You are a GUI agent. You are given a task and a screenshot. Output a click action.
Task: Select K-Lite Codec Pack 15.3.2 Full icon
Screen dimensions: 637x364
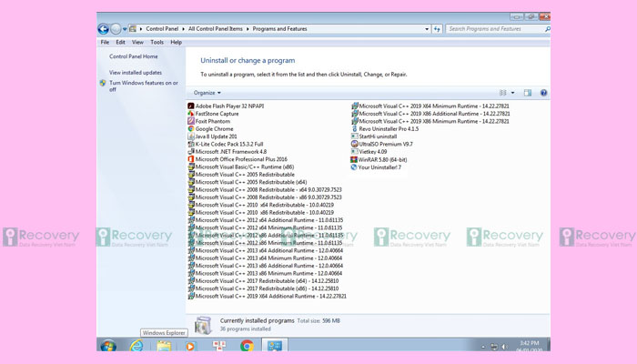pos(191,144)
